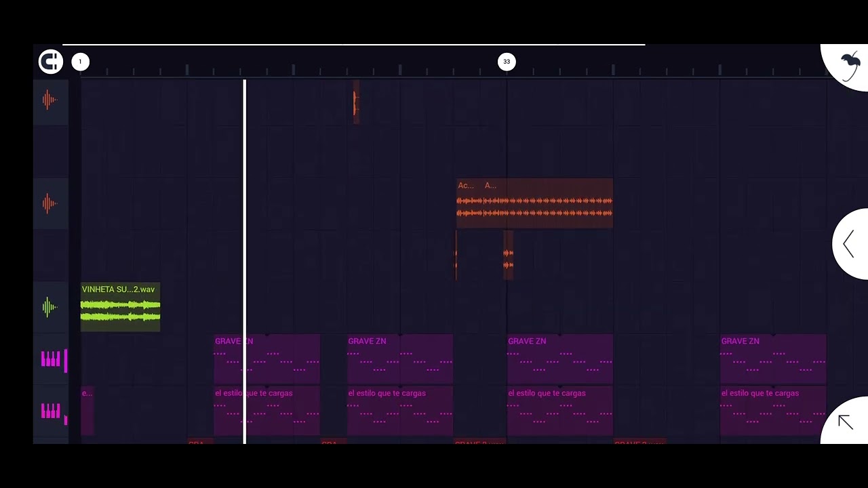
Task: Open the piano icon header of the GRAVE ZN track
Action: tap(52, 359)
